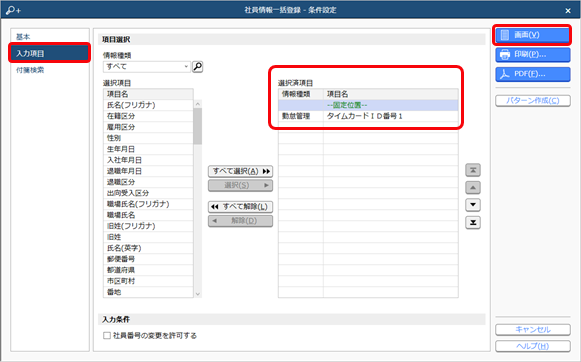Select 市区町村 in item list
Image resolution: width=581 pixels, height=362 pixels.
[148, 281]
